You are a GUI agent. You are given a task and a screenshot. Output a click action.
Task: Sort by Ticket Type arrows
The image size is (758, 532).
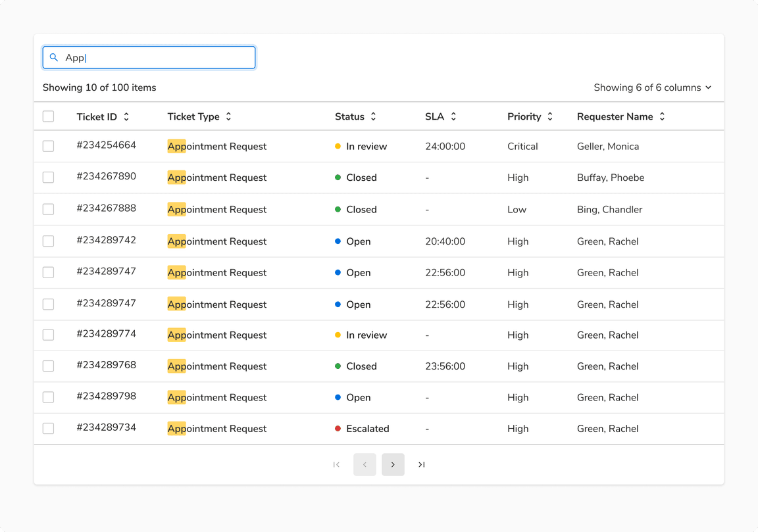229,116
